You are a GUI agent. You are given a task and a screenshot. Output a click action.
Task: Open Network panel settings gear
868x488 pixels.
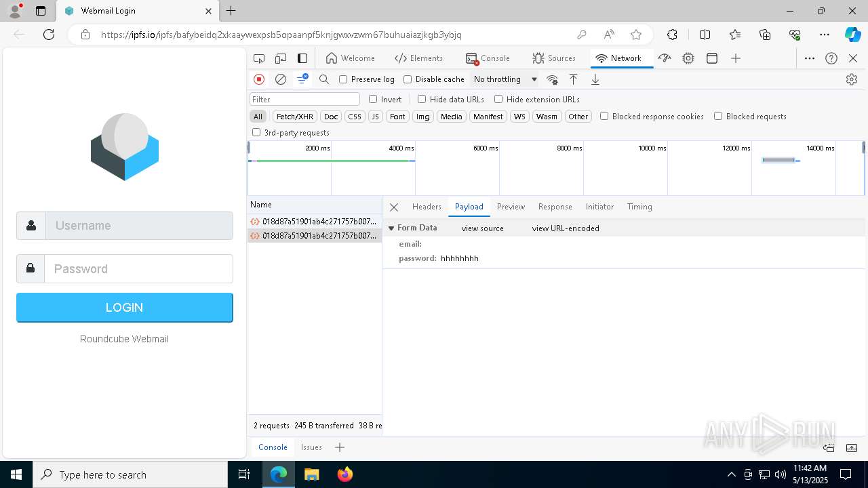[852, 79]
